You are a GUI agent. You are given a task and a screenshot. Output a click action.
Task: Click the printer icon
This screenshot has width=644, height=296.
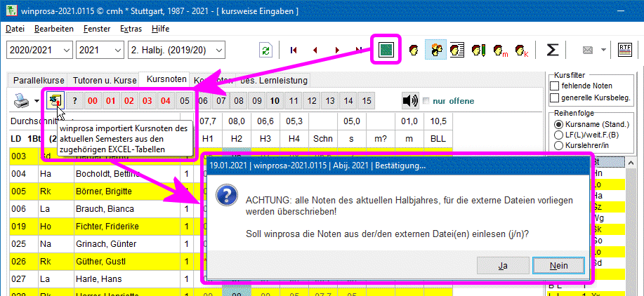click(21, 101)
